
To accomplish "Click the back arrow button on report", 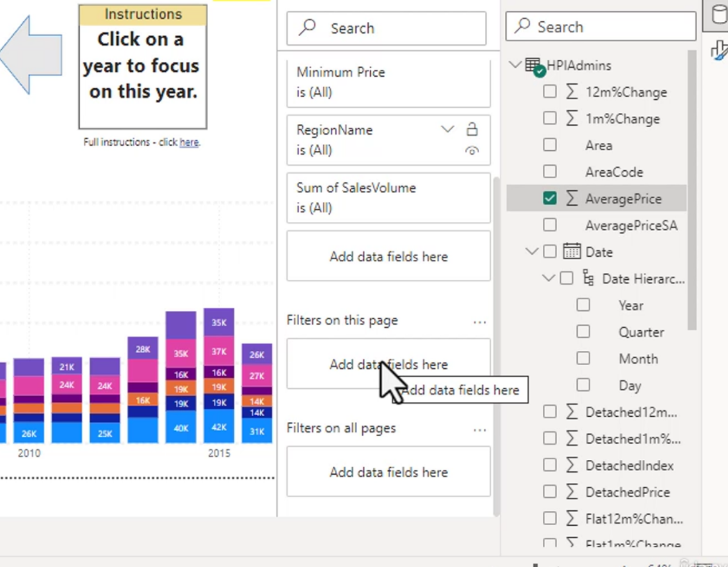I will point(31,55).
